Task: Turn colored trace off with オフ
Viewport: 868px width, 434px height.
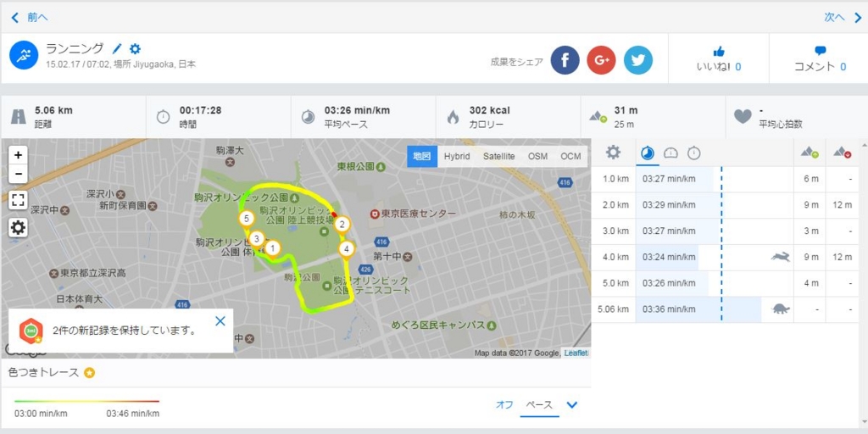Action: coord(504,404)
